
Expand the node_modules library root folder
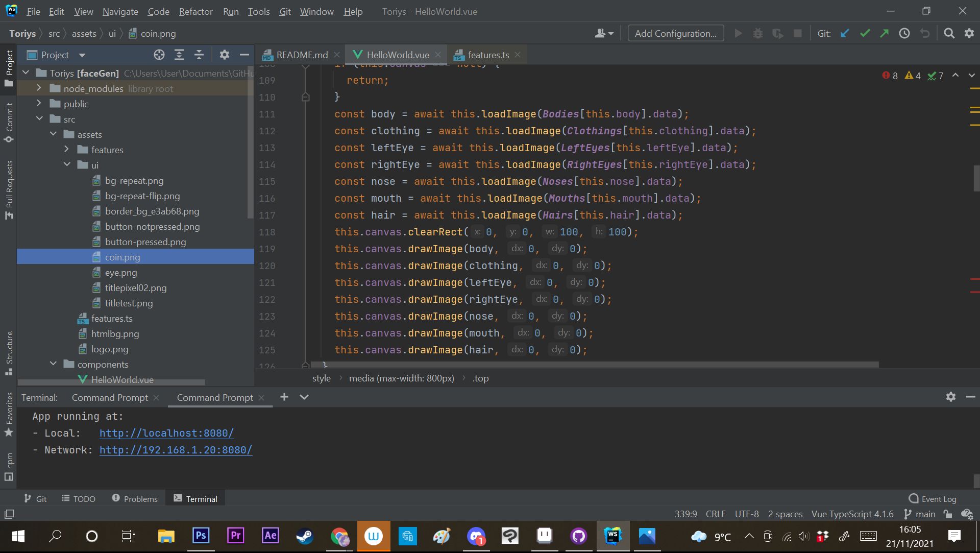pos(38,88)
